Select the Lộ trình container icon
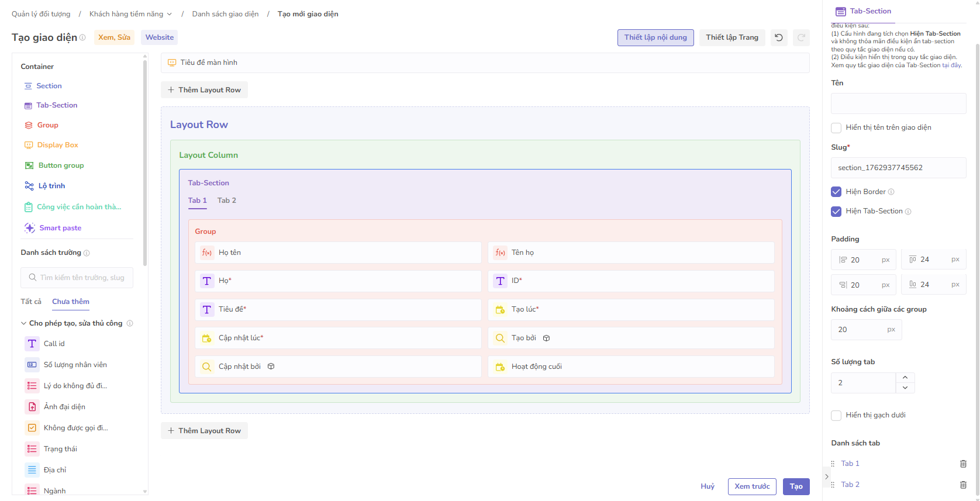Screen dimensions: 980x501 click(x=29, y=186)
